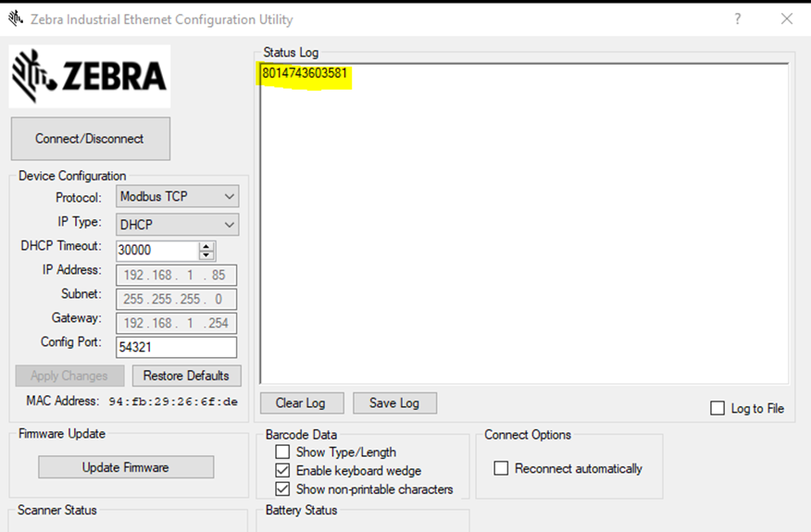Expand the IP Type dropdown set to DHCP
Image resolution: width=811 pixels, height=532 pixels.
click(x=177, y=225)
